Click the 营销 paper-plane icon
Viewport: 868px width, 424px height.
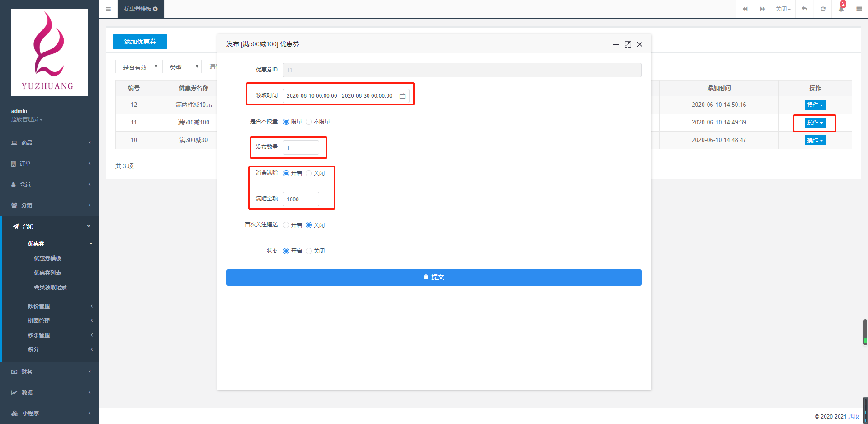(x=16, y=226)
